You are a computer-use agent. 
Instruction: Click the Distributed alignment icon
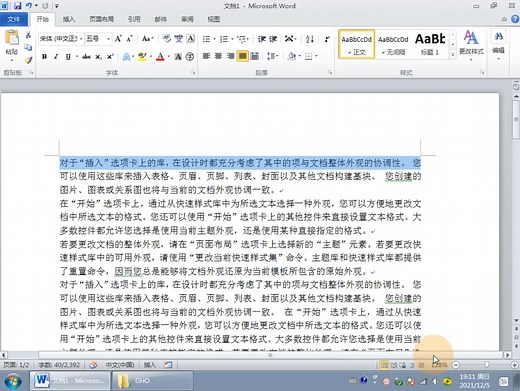(x=255, y=56)
